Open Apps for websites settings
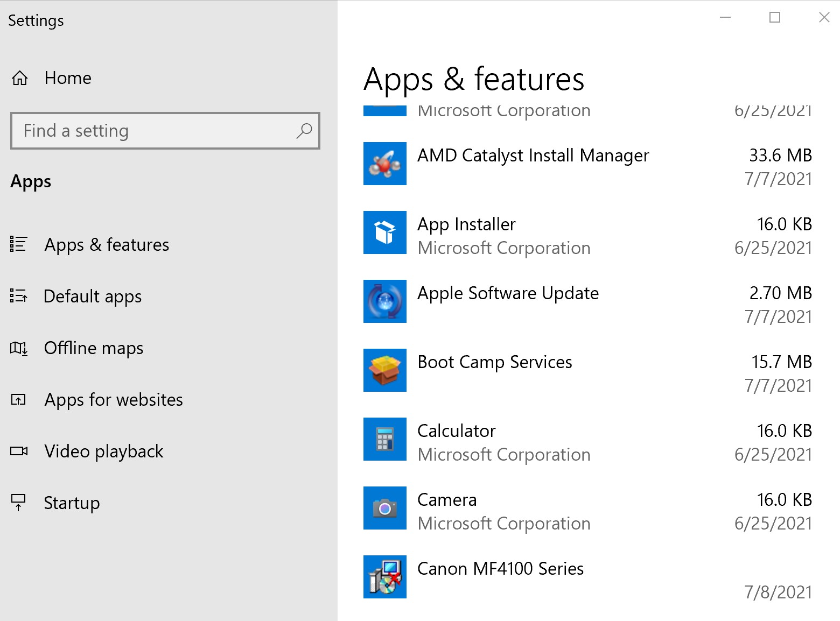The width and height of the screenshot is (840, 621). coord(113,399)
